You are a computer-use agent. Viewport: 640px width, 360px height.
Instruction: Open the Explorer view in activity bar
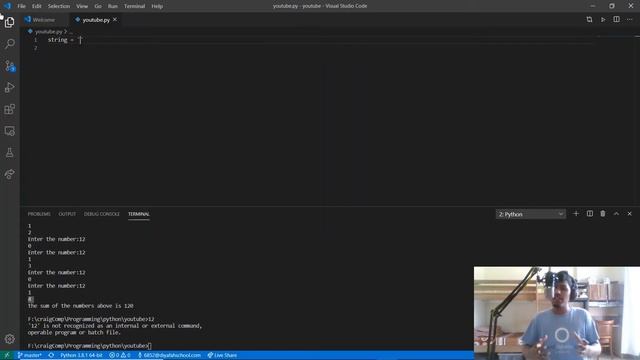tap(10, 22)
